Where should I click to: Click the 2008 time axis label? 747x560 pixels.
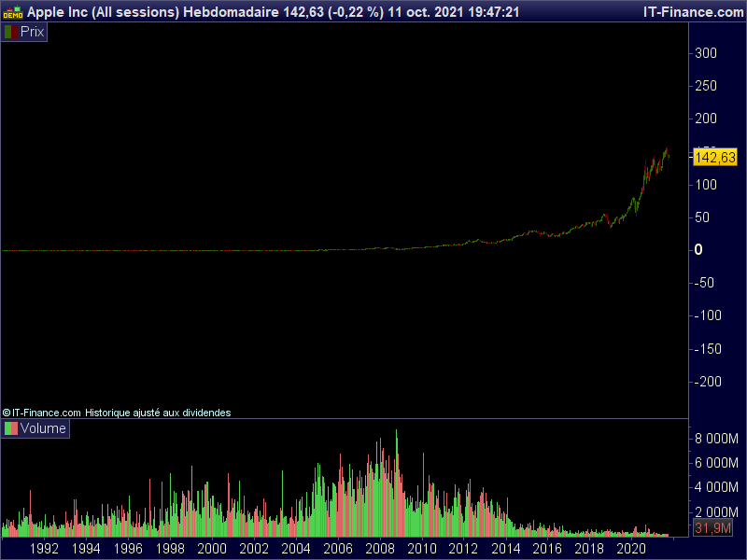click(380, 549)
